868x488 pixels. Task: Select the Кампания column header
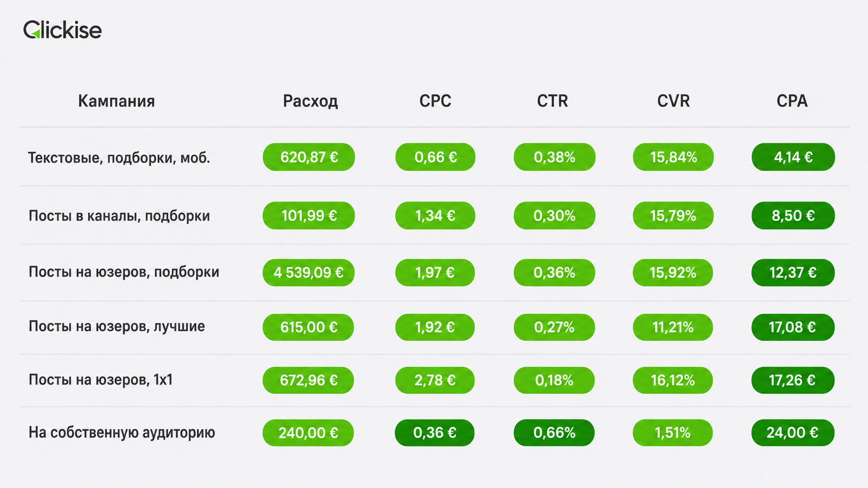[x=116, y=101]
